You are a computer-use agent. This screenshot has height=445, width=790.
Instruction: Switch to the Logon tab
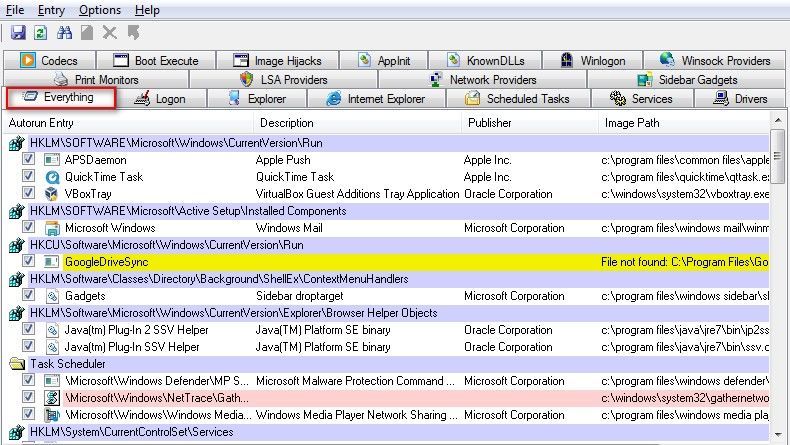161,99
